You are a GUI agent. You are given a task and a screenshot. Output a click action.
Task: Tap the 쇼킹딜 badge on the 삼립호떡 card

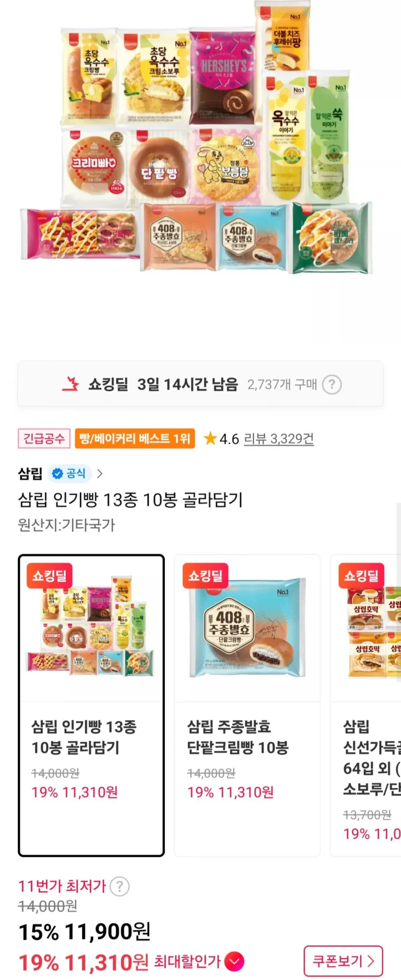coord(362,576)
